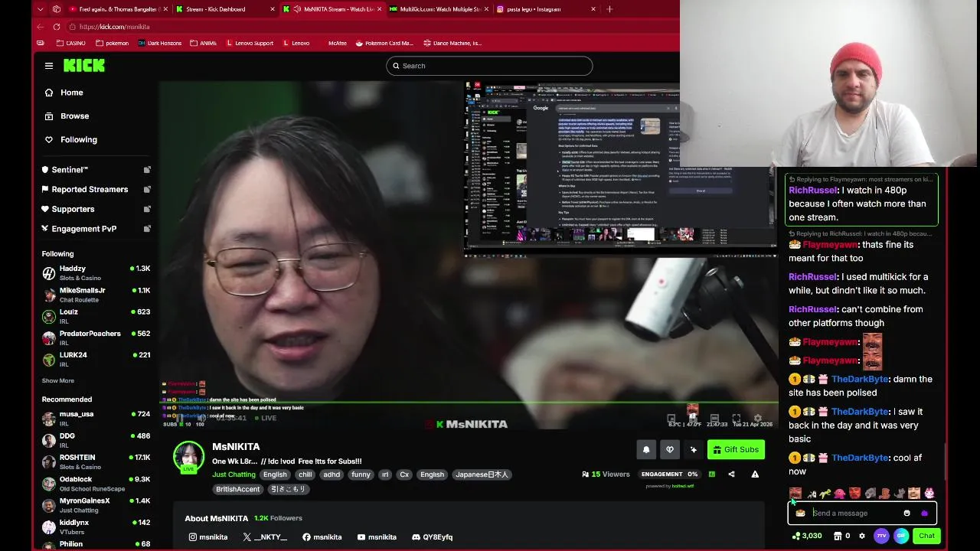980x551 pixels.
Task: Open the chat settings gear icon
Action: point(862,536)
